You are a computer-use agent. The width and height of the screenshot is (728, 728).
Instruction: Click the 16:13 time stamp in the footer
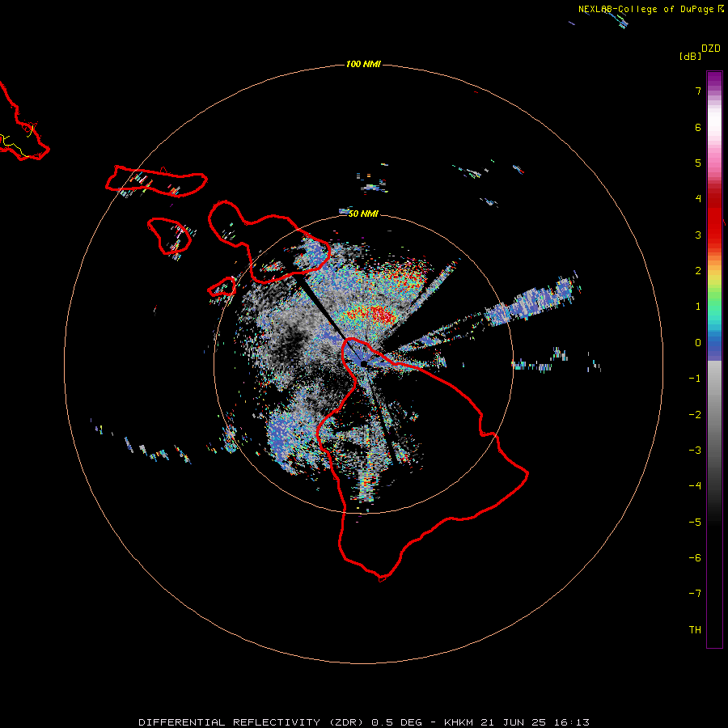point(572,722)
